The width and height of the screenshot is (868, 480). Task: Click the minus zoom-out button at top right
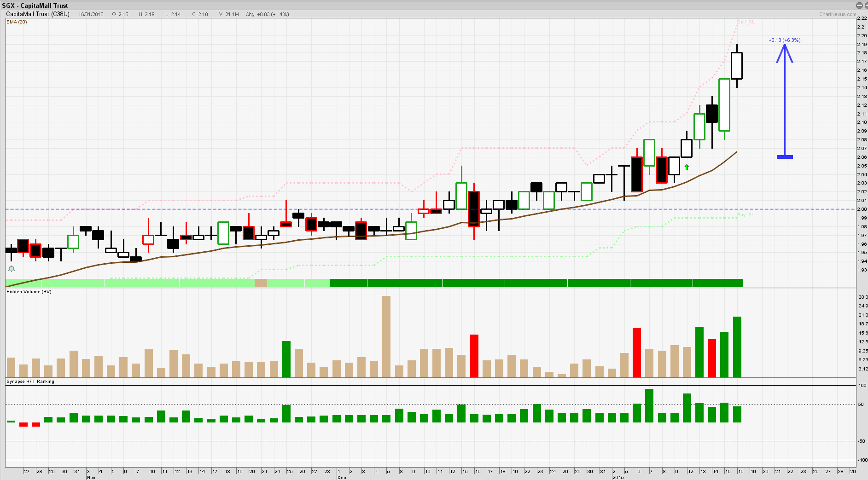[859, 6]
